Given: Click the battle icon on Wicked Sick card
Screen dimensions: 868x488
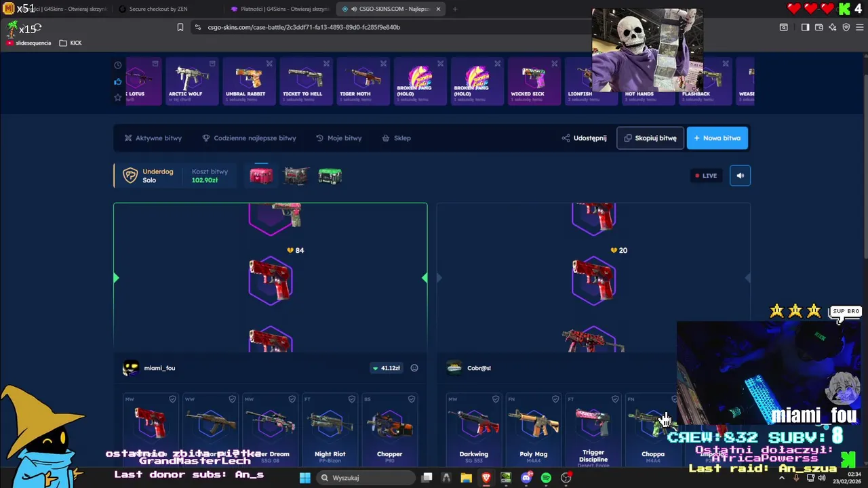Looking at the screenshot, I should (554, 64).
